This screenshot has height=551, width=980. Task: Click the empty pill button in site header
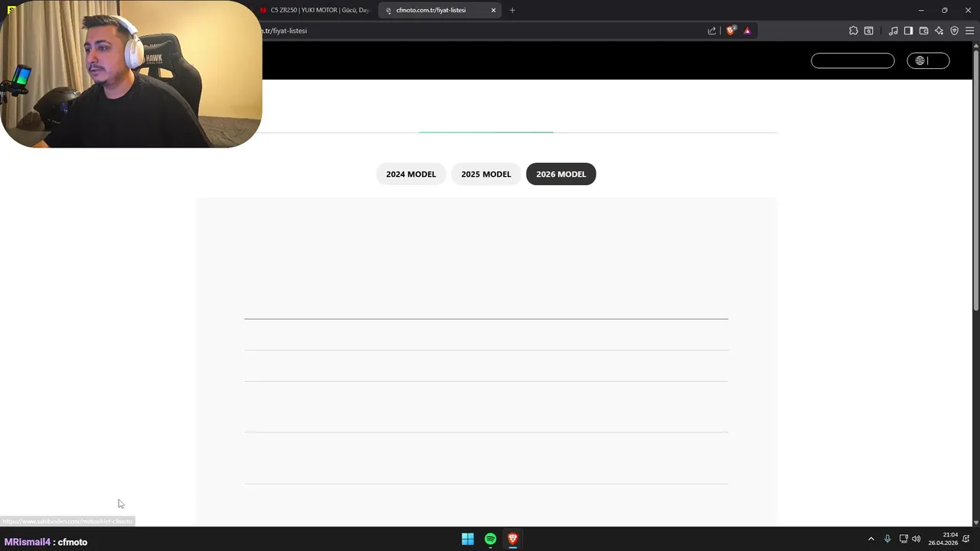(853, 60)
